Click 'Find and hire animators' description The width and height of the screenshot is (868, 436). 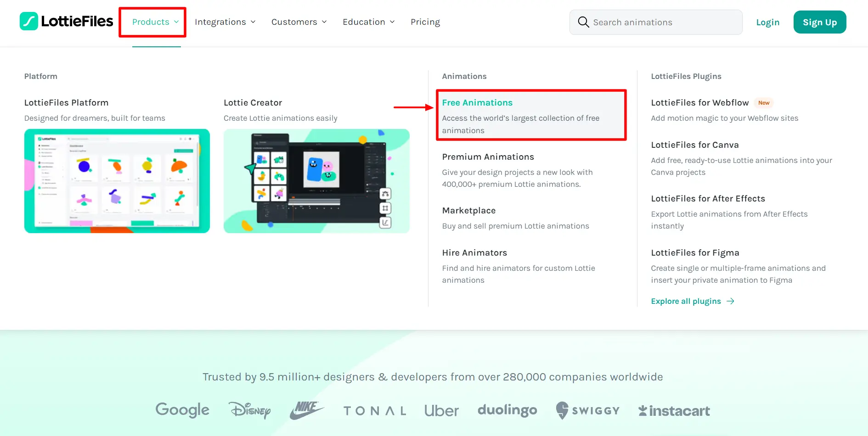click(x=519, y=274)
